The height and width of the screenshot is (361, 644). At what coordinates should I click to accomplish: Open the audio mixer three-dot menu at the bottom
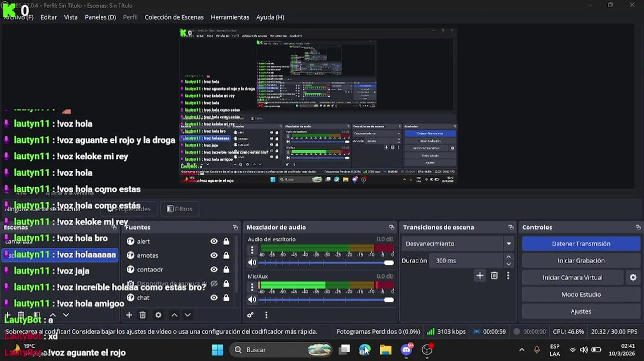[266, 315]
